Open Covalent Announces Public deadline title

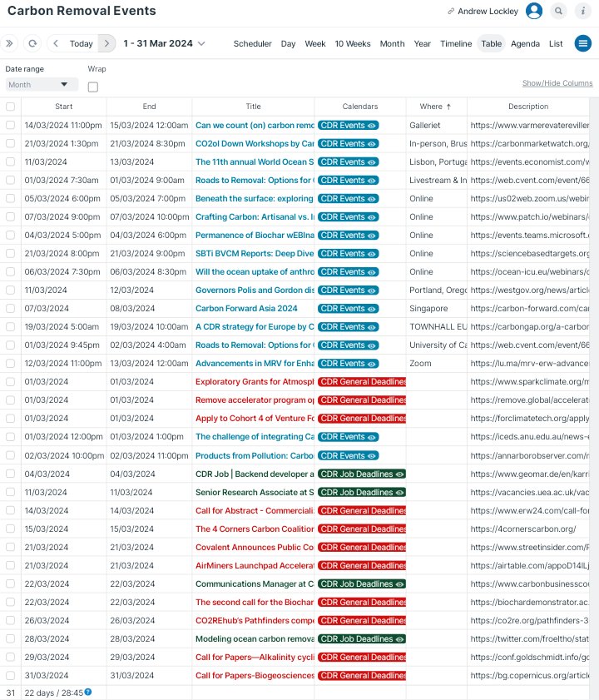tap(255, 548)
